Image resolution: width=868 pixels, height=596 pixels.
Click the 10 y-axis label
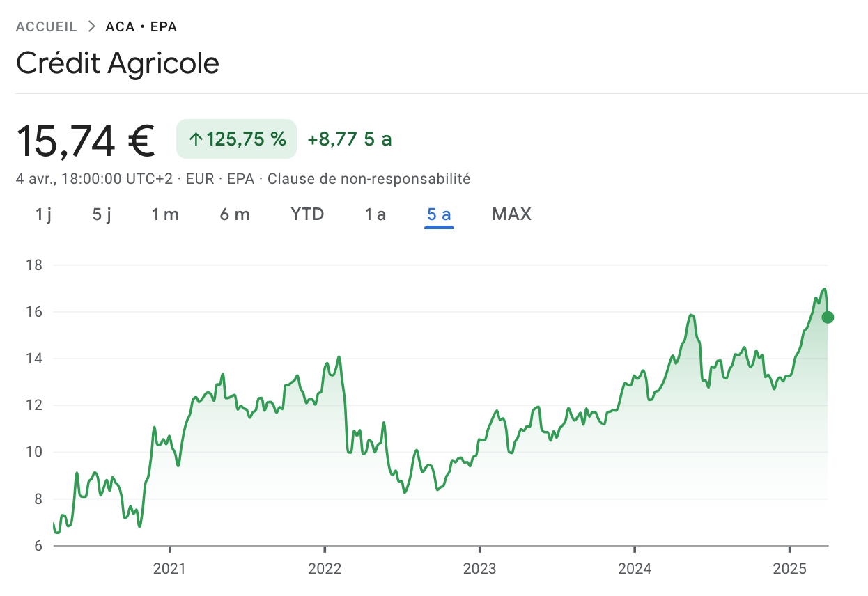point(35,452)
